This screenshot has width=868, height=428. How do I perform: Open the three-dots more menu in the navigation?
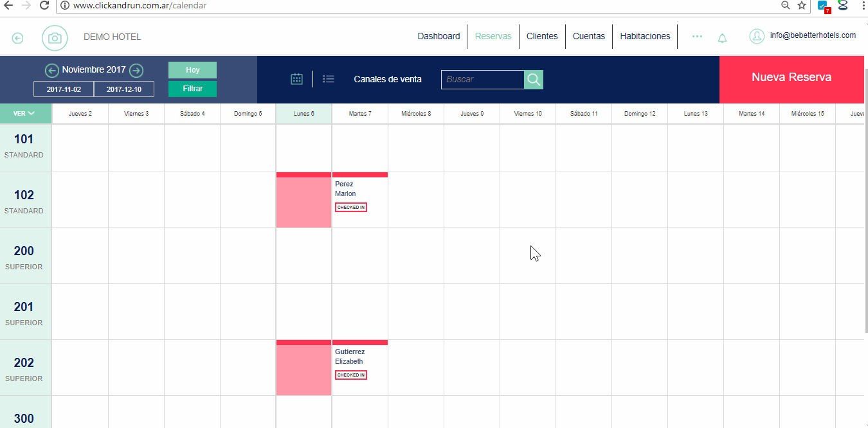tap(697, 37)
